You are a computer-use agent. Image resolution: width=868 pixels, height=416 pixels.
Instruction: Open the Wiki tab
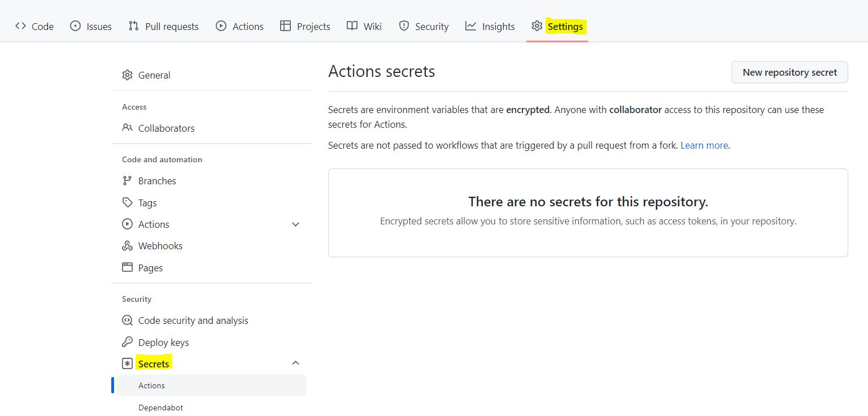click(364, 27)
